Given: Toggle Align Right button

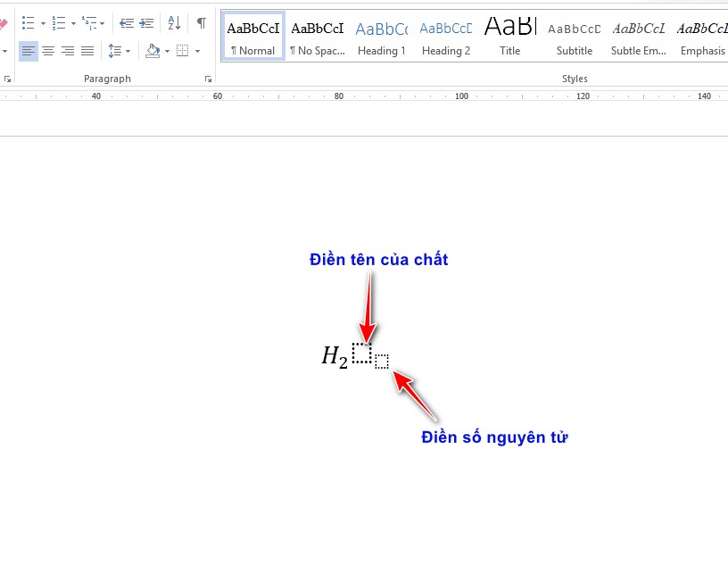Looking at the screenshot, I should [68, 51].
